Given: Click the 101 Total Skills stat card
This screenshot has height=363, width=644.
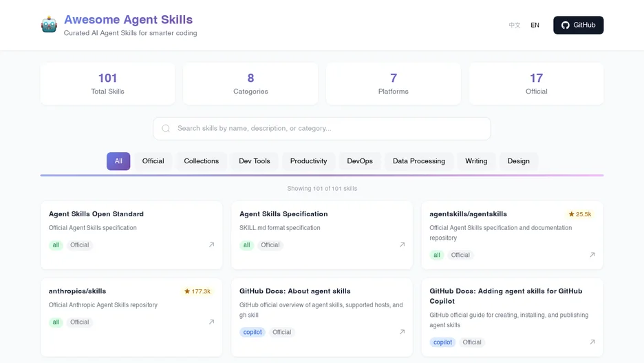Looking at the screenshot, I should coord(107,83).
